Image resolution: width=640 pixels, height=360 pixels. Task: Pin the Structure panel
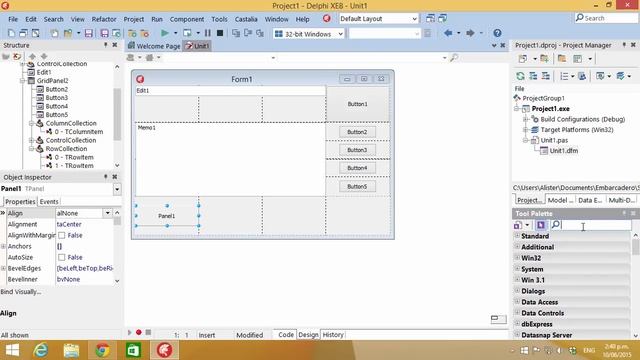click(x=106, y=45)
